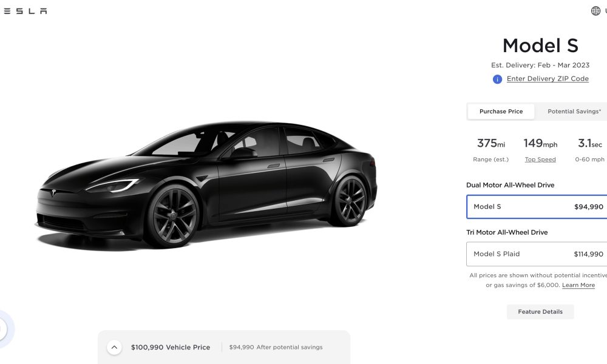Expand the vehicle price summary chevron
This screenshot has height=364, width=607.
(x=114, y=348)
